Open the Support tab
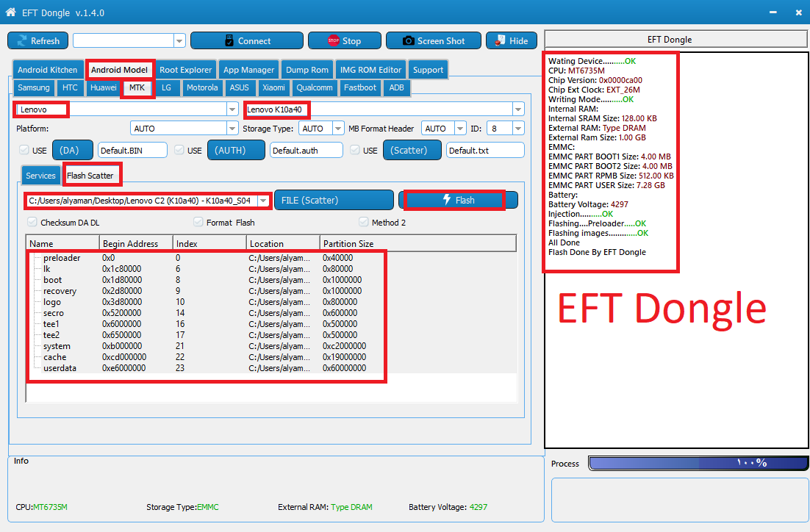 [x=428, y=70]
